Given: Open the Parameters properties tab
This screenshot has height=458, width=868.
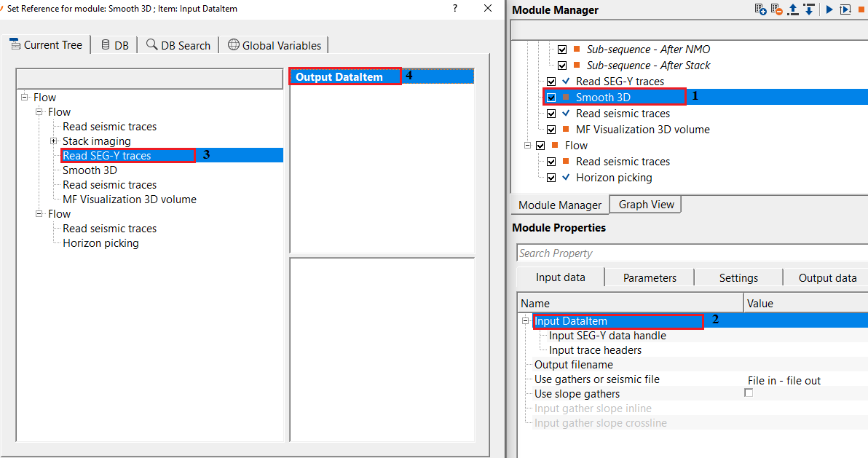Looking at the screenshot, I should coord(650,277).
